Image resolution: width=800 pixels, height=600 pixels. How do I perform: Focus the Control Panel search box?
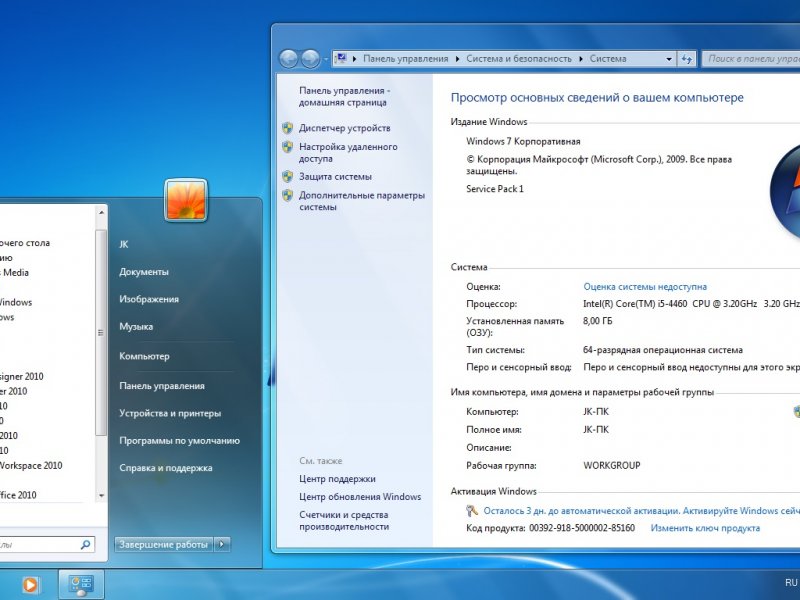[751, 59]
